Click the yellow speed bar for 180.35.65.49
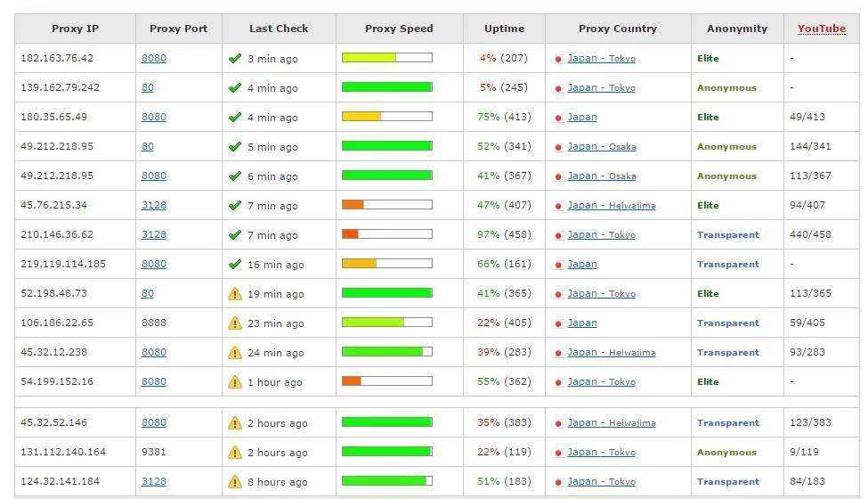Image resolution: width=868 pixels, height=499 pixels. point(387,117)
